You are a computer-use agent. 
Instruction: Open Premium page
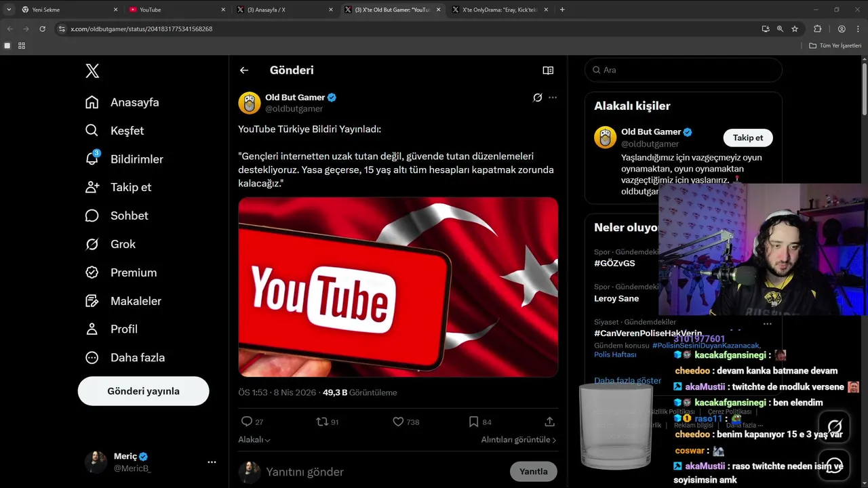pyautogui.click(x=121, y=272)
